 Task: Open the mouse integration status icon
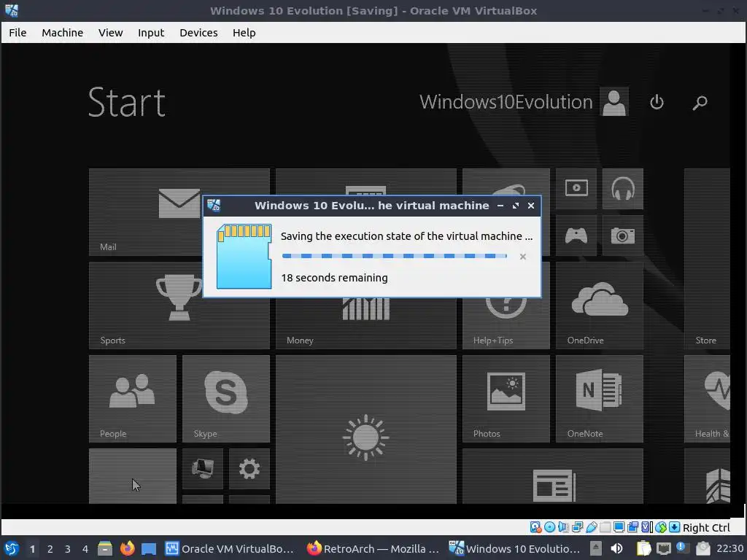click(x=660, y=527)
